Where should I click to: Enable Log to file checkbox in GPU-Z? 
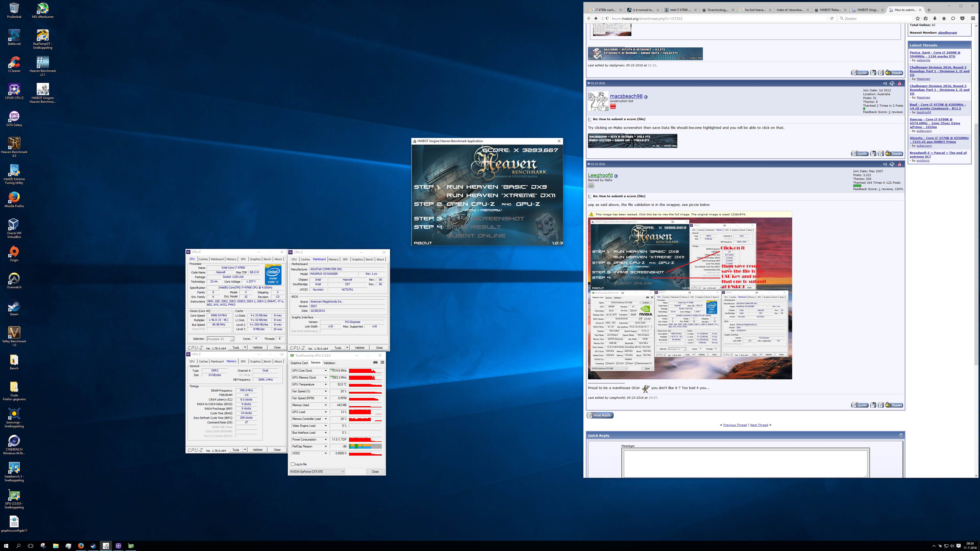[x=292, y=464]
